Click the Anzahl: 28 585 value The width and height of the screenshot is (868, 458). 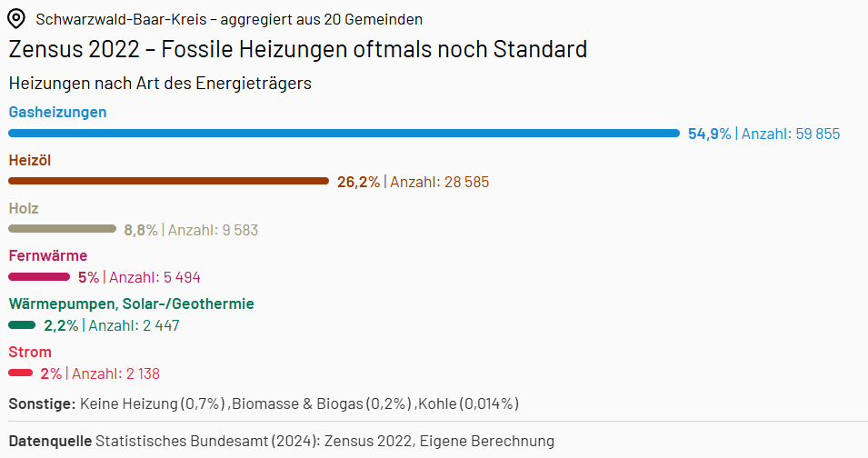[440, 182]
